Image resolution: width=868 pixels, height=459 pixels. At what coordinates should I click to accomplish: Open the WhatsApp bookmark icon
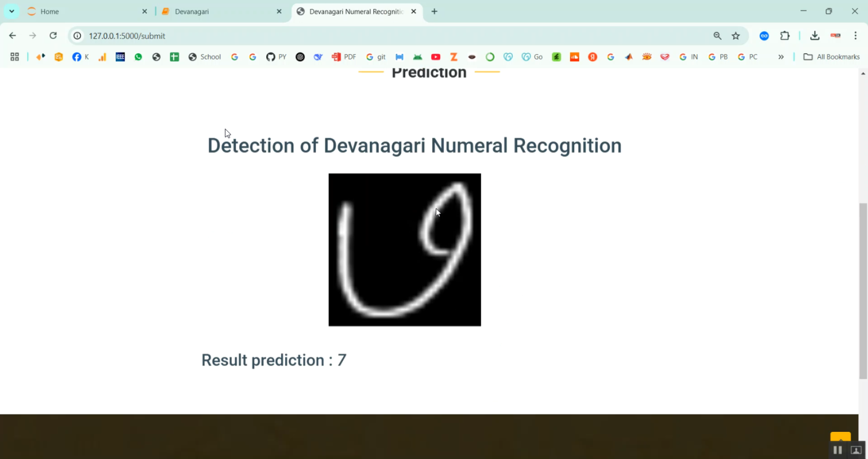138,57
